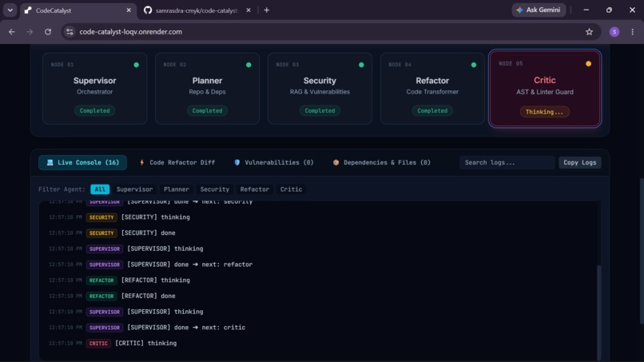Click the lightning icon of Refactor Diff
Viewport: 644px width, 362px height.
click(x=142, y=163)
